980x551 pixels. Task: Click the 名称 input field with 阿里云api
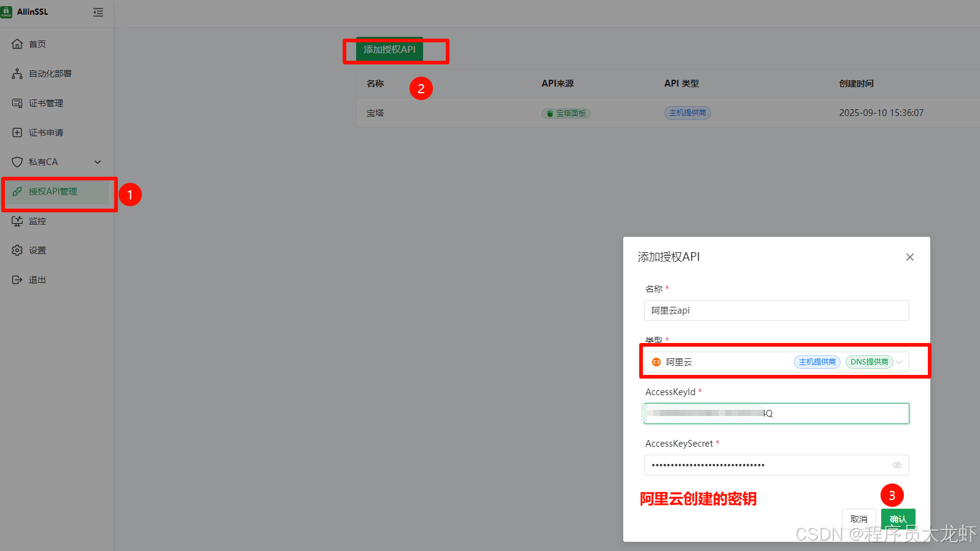click(x=777, y=310)
